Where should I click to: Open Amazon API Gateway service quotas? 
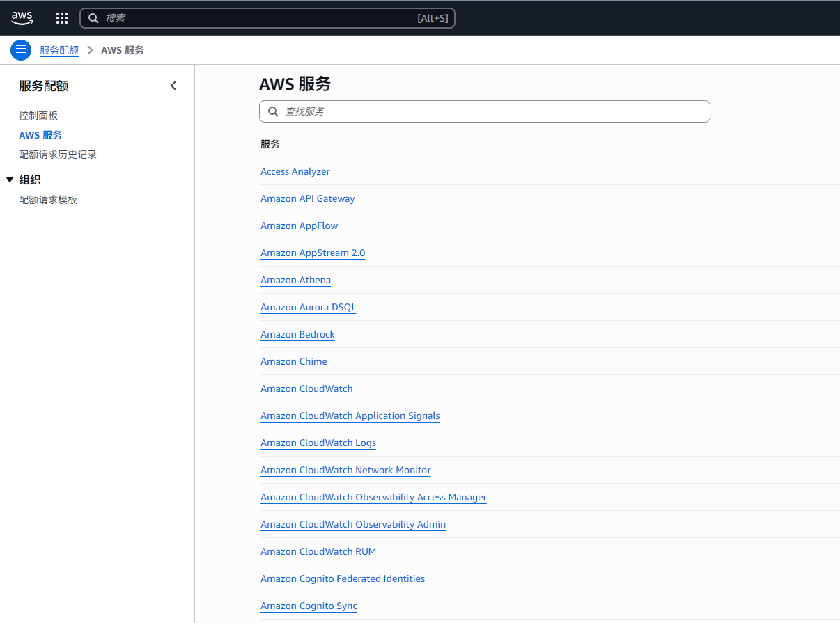click(x=307, y=198)
